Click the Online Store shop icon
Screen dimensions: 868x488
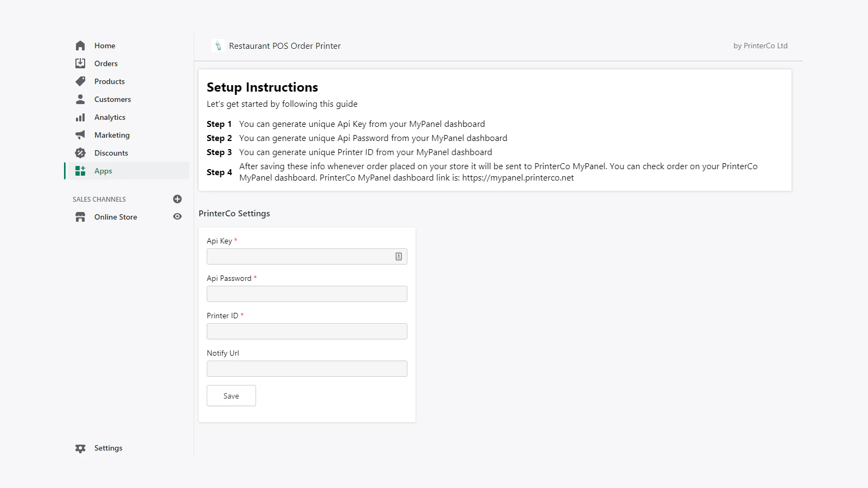tap(80, 217)
